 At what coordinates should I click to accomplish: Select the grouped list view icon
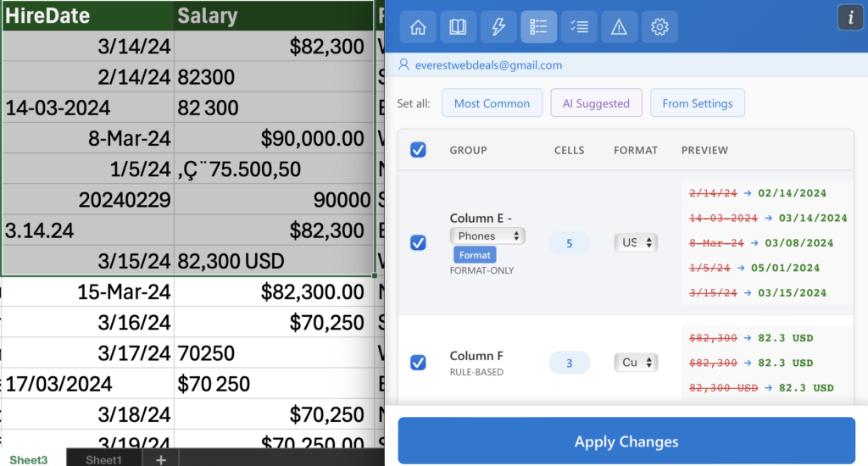(x=538, y=27)
